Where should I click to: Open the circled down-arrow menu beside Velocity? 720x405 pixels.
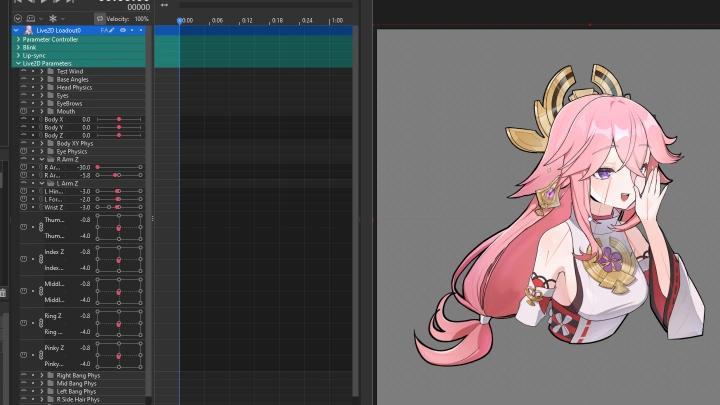pos(18,19)
